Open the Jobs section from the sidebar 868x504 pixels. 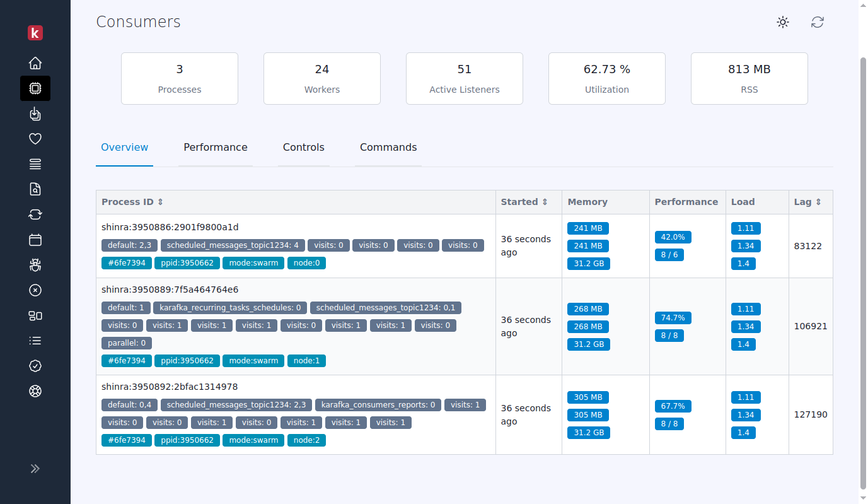coord(35,114)
